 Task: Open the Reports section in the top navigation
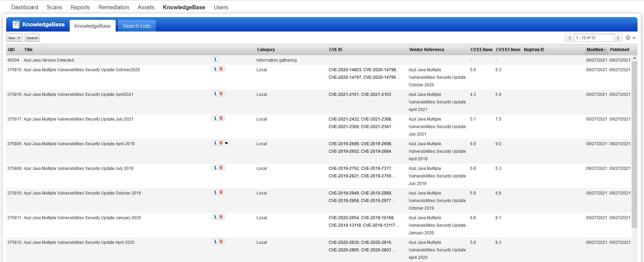pos(80,7)
